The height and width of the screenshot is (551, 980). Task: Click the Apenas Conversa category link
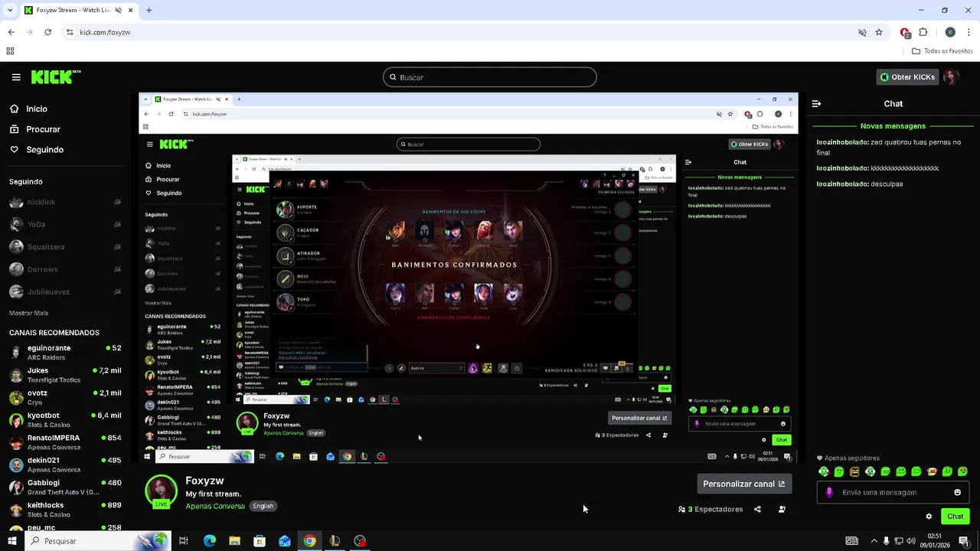click(x=215, y=506)
